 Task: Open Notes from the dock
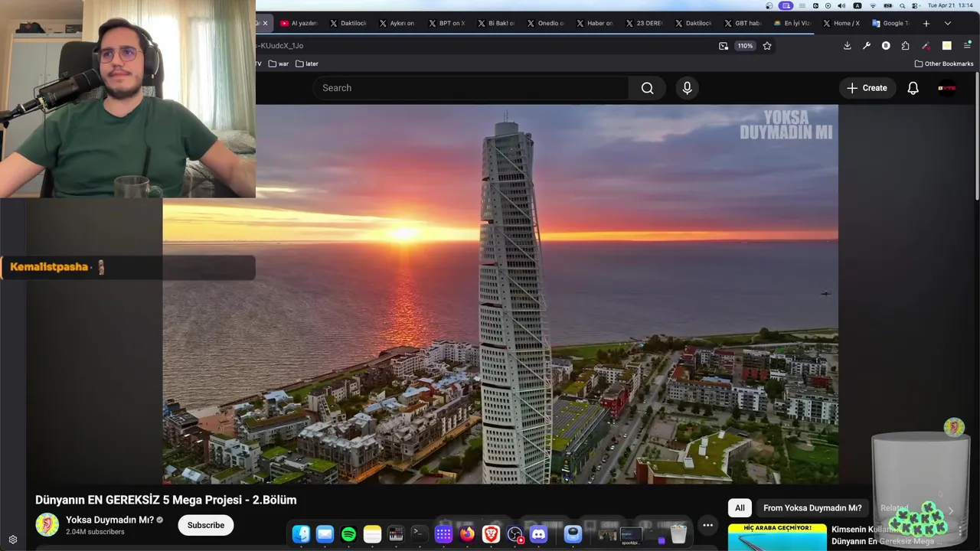[x=372, y=533]
